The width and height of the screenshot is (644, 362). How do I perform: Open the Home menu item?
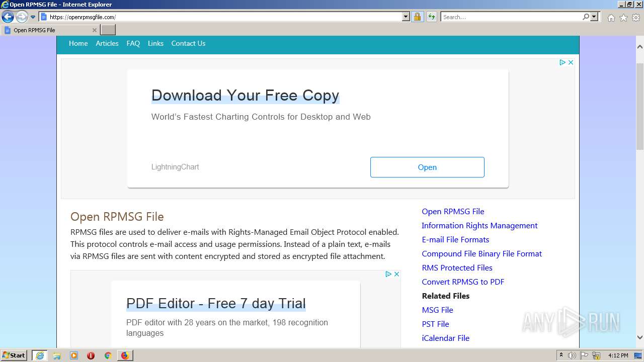tap(78, 43)
